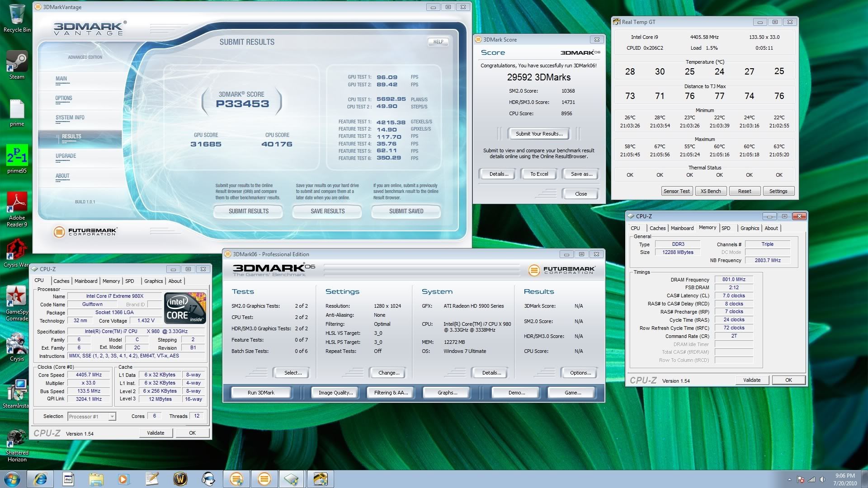
Task: Click Select... under Tests in 3DMark06
Action: (x=292, y=373)
